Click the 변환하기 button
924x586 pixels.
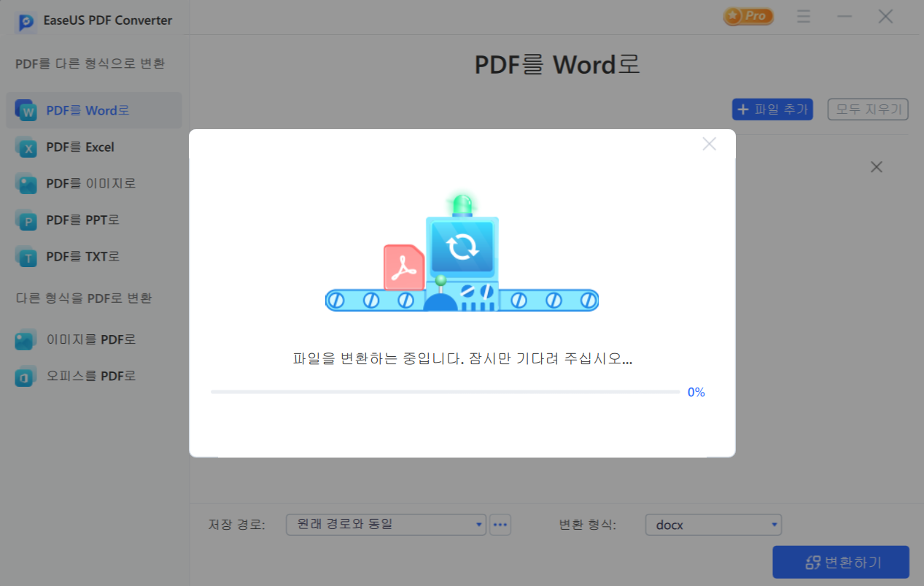coord(840,562)
